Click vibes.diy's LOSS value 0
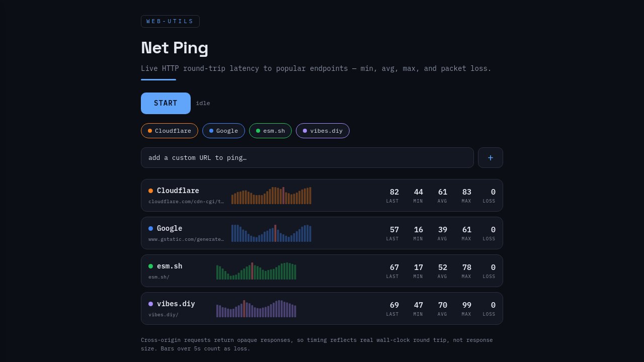This screenshot has width=644, height=362. coord(493,305)
